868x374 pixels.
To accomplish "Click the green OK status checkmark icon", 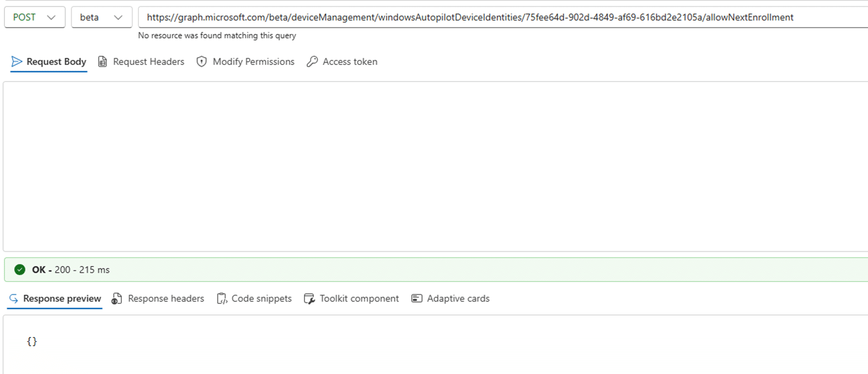I will 19,269.
